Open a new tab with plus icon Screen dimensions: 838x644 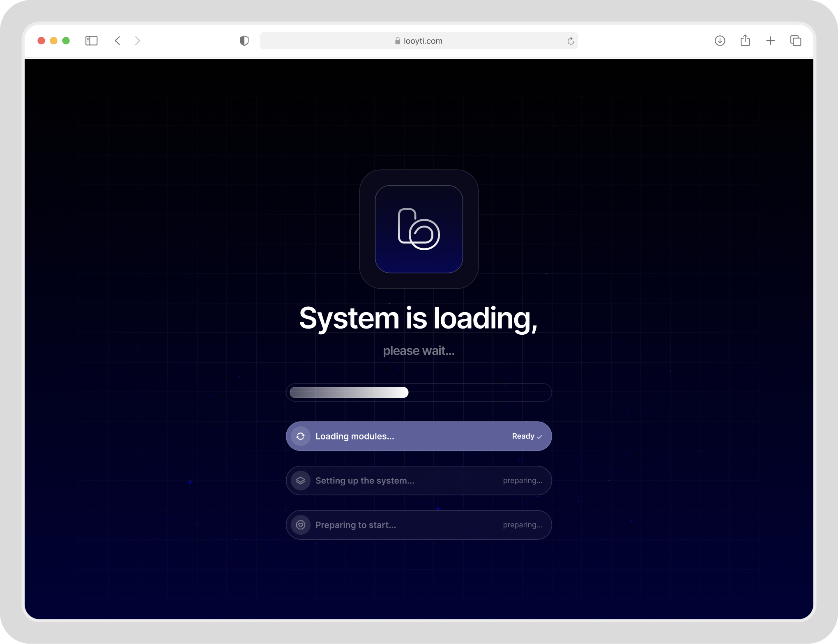click(770, 41)
